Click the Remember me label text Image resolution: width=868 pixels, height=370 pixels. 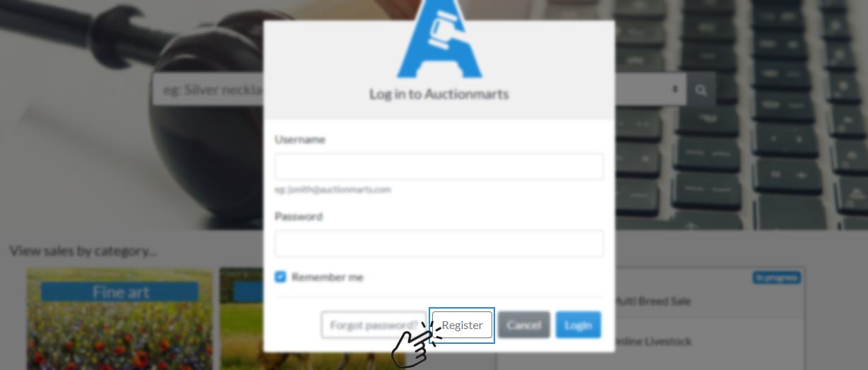click(x=327, y=277)
